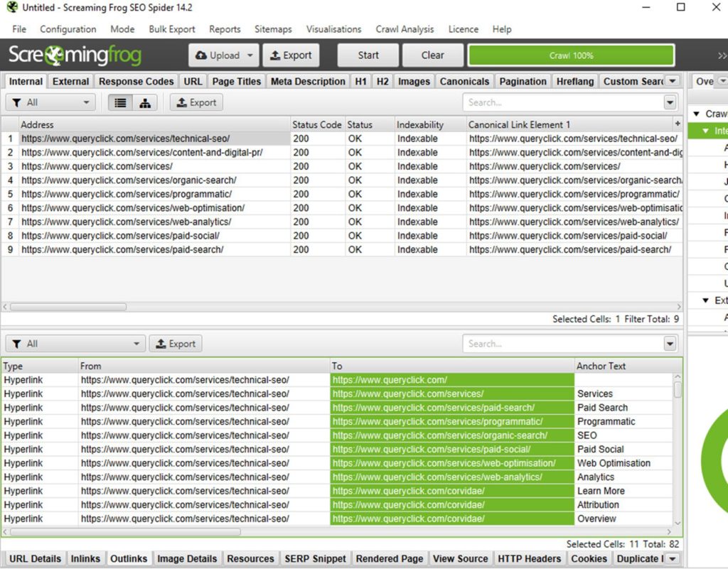Open the Rendered Page tab
Screen dimensions: 728x569
coord(390,559)
